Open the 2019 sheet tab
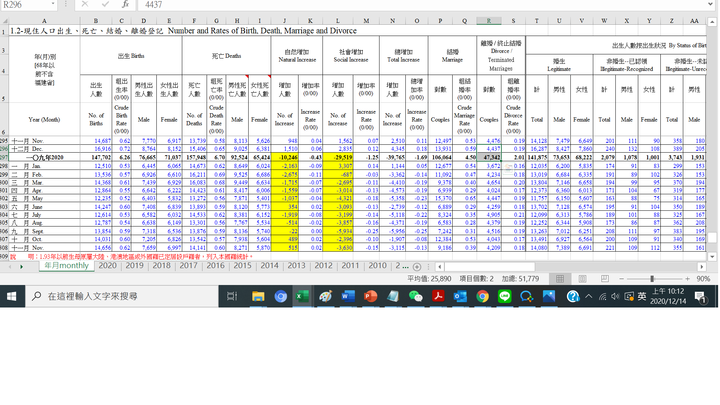The height and width of the screenshot is (405, 720). pyautogui.click(x=135, y=265)
